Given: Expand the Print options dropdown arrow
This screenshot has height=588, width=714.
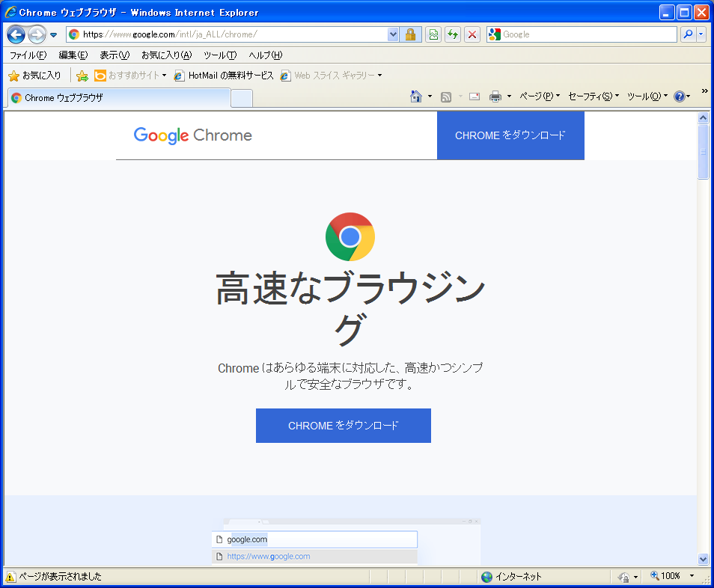Looking at the screenshot, I should coord(509,97).
